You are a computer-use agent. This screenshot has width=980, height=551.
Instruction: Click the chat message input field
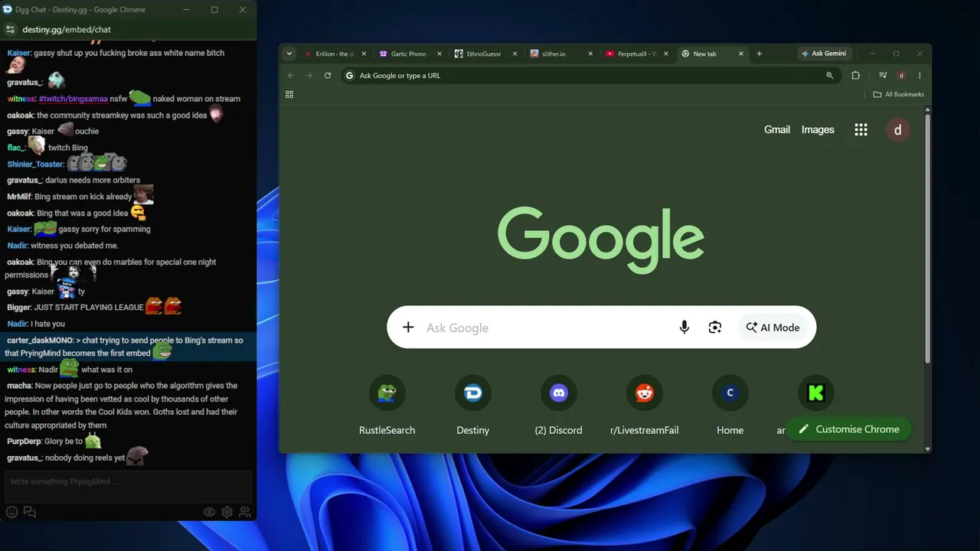click(128, 486)
